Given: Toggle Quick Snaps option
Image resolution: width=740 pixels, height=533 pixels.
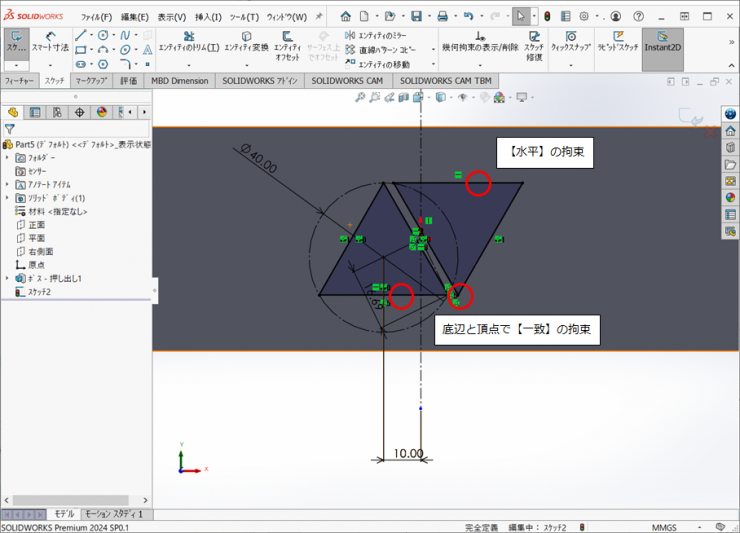Looking at the screenshot, I should pos(570,42).
